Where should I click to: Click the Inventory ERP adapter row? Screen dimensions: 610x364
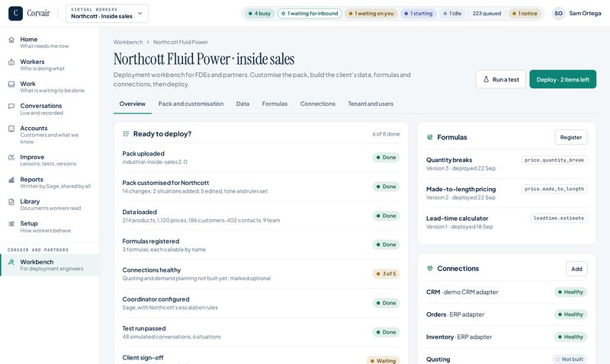point(506,337)
